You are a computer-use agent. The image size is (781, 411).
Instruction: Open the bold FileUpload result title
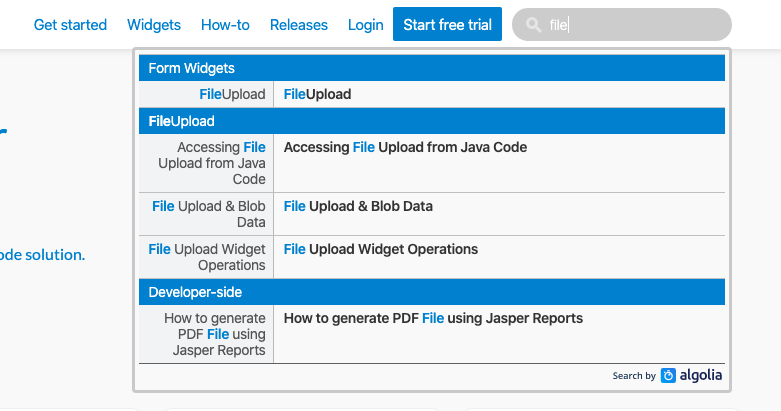[317, 95]
